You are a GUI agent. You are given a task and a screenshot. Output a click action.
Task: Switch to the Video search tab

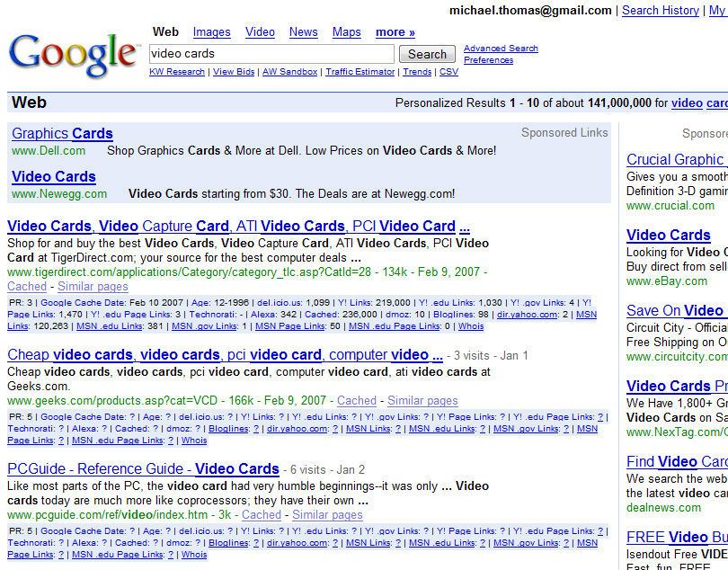click(260, 32)
